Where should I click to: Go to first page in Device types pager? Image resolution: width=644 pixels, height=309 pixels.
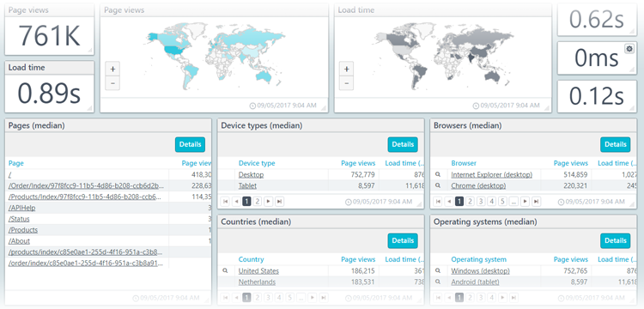(225, 202)
